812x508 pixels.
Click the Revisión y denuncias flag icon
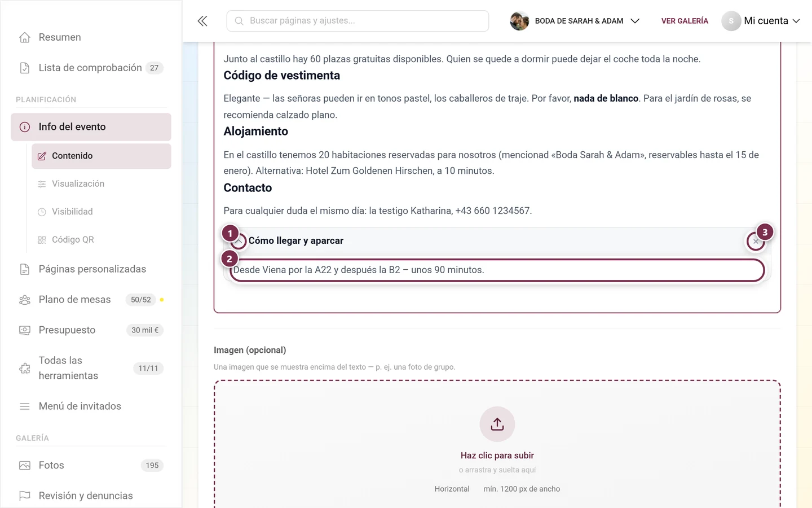click(25, 496)
